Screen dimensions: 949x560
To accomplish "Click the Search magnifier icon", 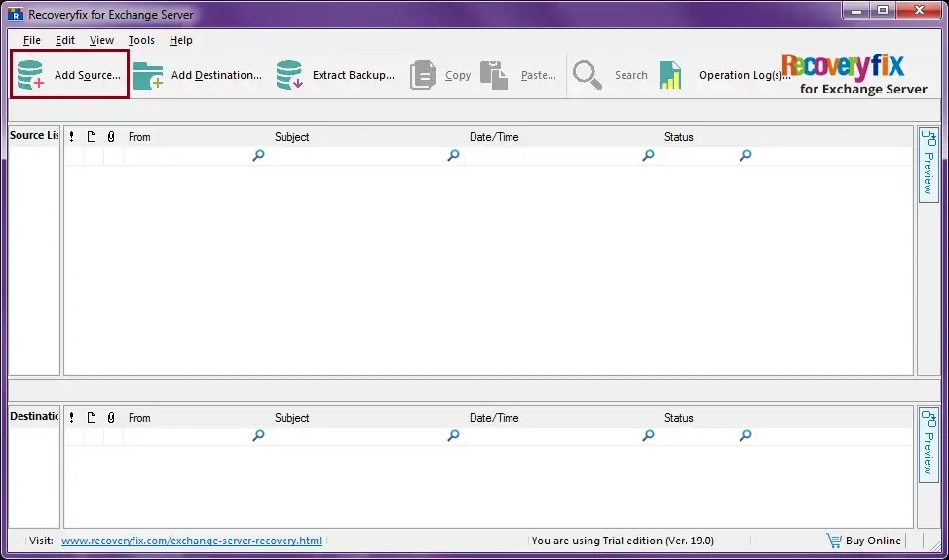I will [x=588, y=75].
